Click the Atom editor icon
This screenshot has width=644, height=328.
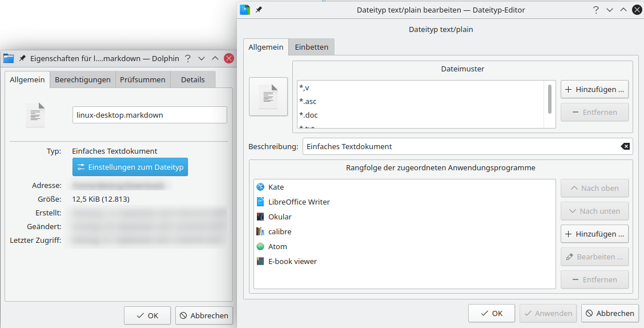260,246
